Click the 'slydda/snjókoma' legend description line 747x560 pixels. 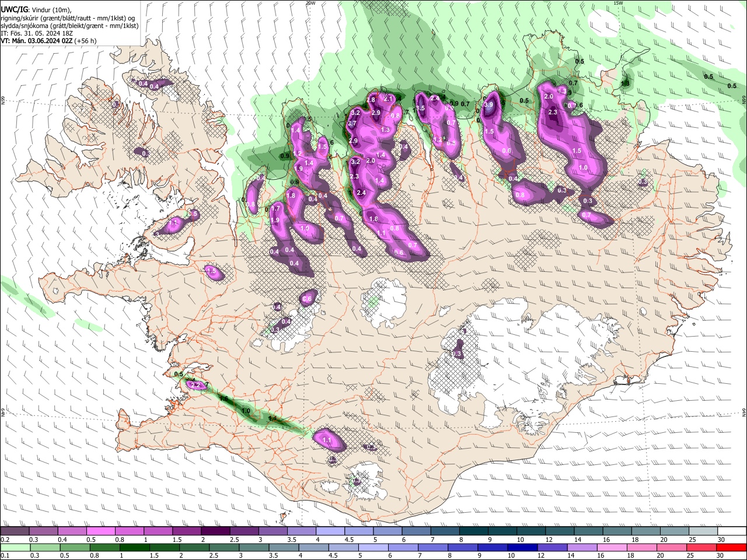tap(69, 26)
